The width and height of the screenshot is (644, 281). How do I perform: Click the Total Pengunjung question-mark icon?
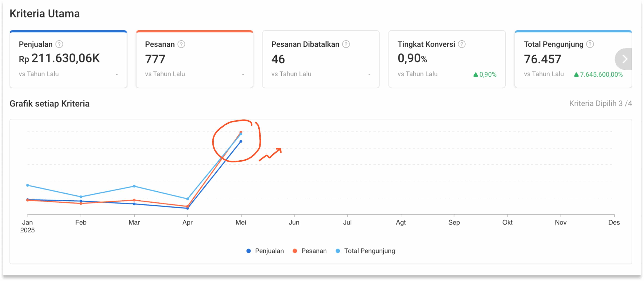point(590,44)
